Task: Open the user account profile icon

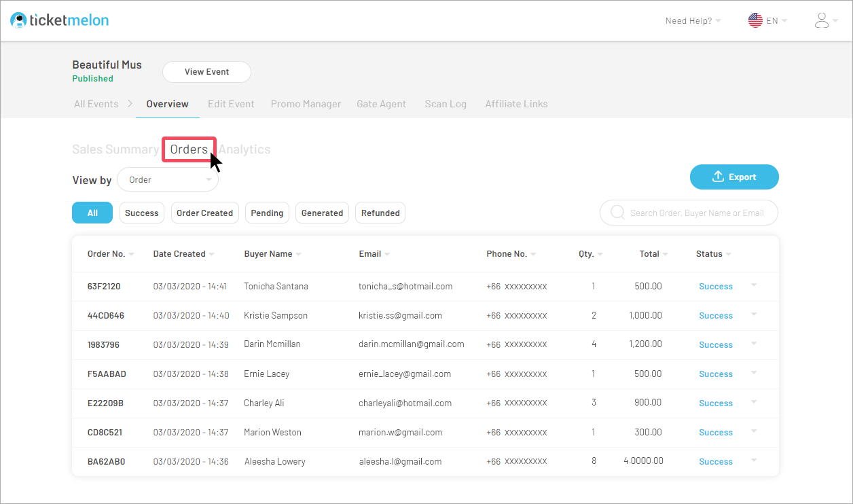Action: click(822, 20)
